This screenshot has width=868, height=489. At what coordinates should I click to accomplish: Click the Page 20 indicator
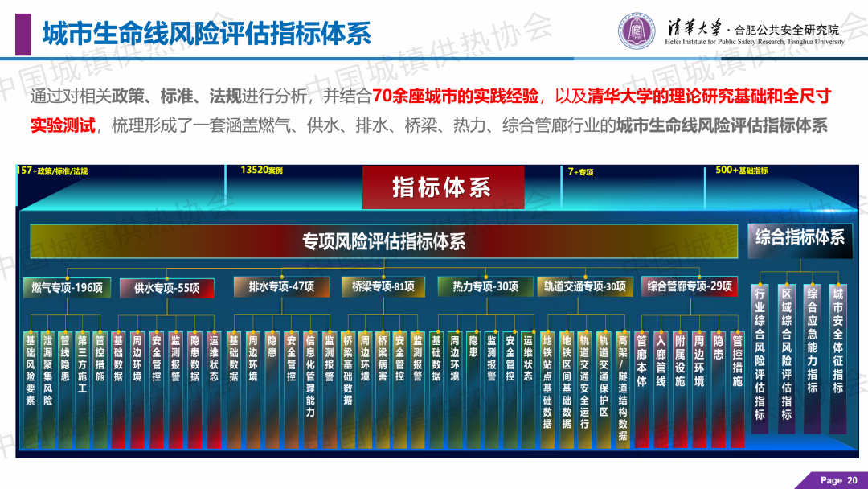tap(837, 480)
